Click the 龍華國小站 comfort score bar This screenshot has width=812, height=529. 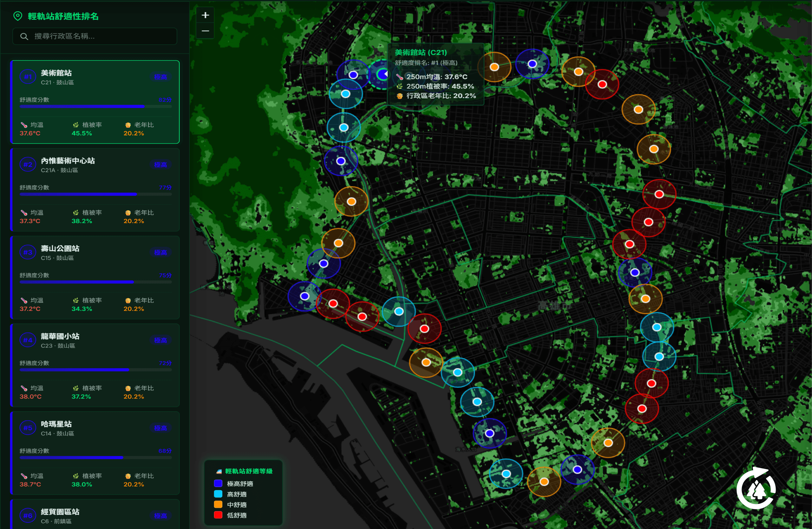[95, 370]
